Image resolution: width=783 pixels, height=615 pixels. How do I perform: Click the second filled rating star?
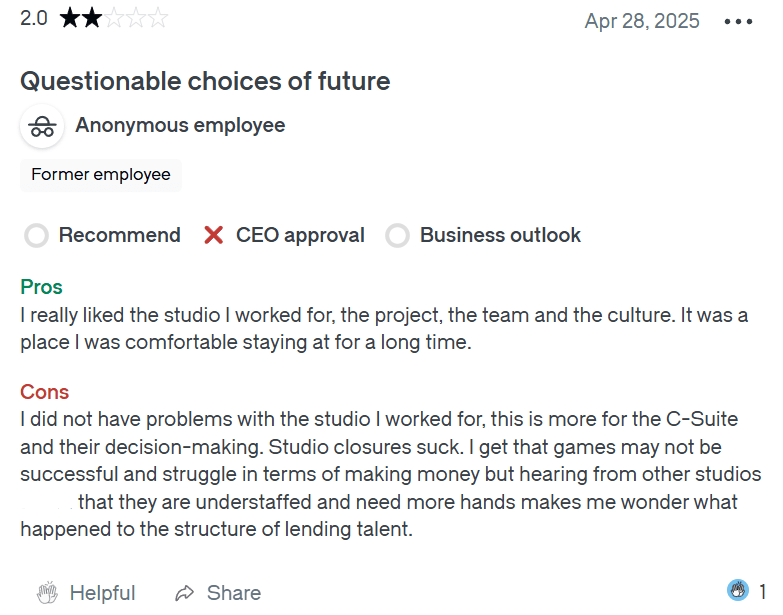pyautogui.click(x=92, y=18)
